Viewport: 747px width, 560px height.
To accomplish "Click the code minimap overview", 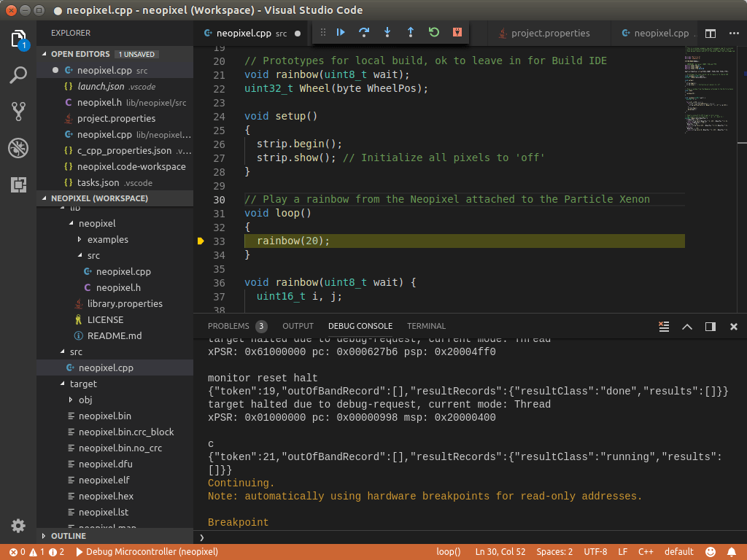I will click(x=710, y=89).
